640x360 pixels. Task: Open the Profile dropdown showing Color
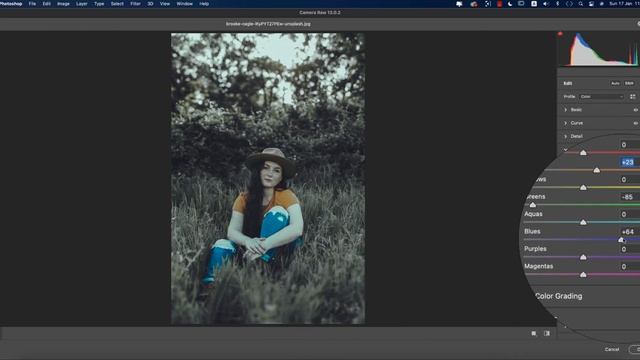coord(602,97)
